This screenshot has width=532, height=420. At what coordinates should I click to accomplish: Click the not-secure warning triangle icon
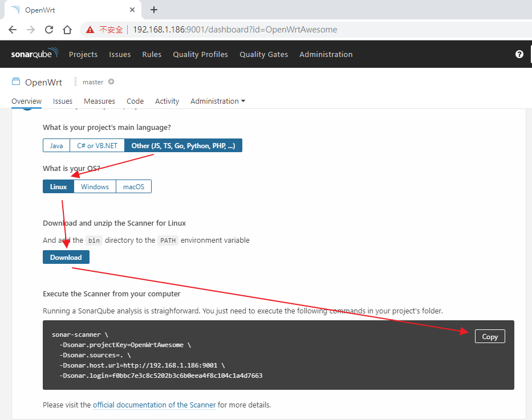click(90, 30)
